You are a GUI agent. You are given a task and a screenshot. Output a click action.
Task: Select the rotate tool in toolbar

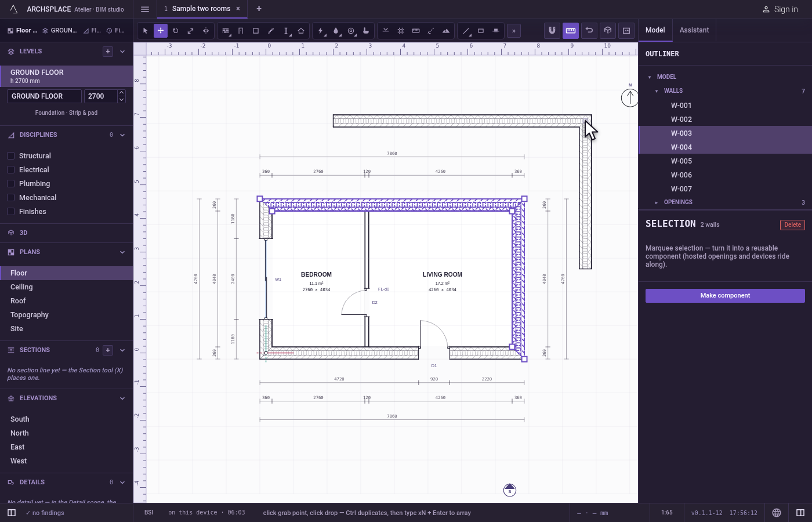pyautogui.click(x=176, y=31)
